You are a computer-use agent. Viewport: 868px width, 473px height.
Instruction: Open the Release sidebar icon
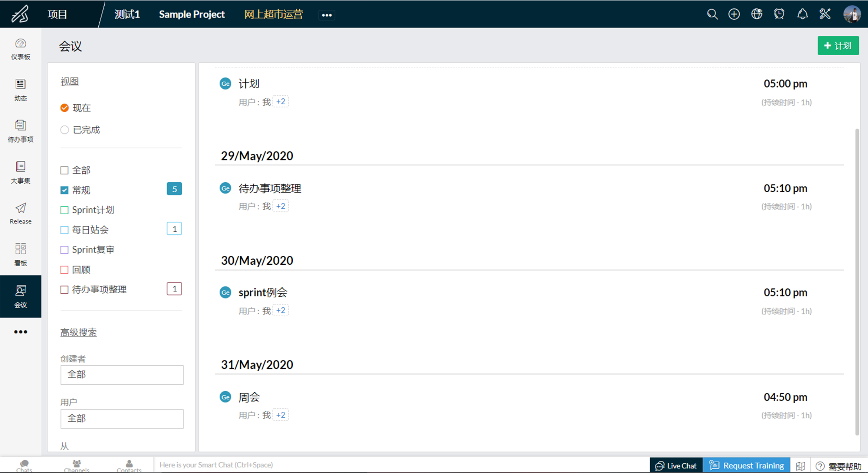pyautogui.click(x=20, y=213)
